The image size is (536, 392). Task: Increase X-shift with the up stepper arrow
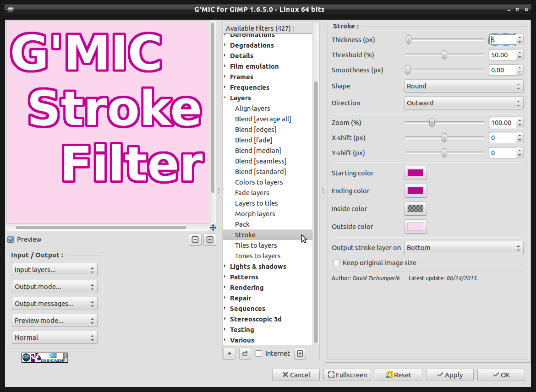point(520,135)
